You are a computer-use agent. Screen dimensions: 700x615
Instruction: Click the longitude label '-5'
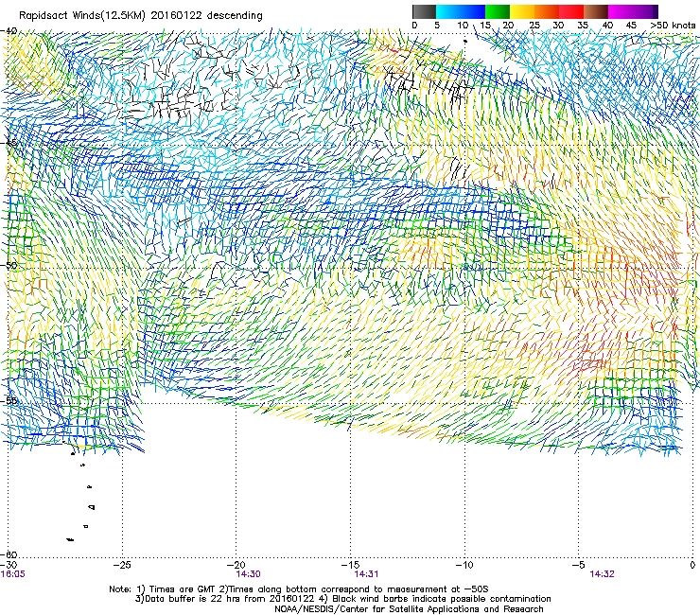[x=578, y=565]
